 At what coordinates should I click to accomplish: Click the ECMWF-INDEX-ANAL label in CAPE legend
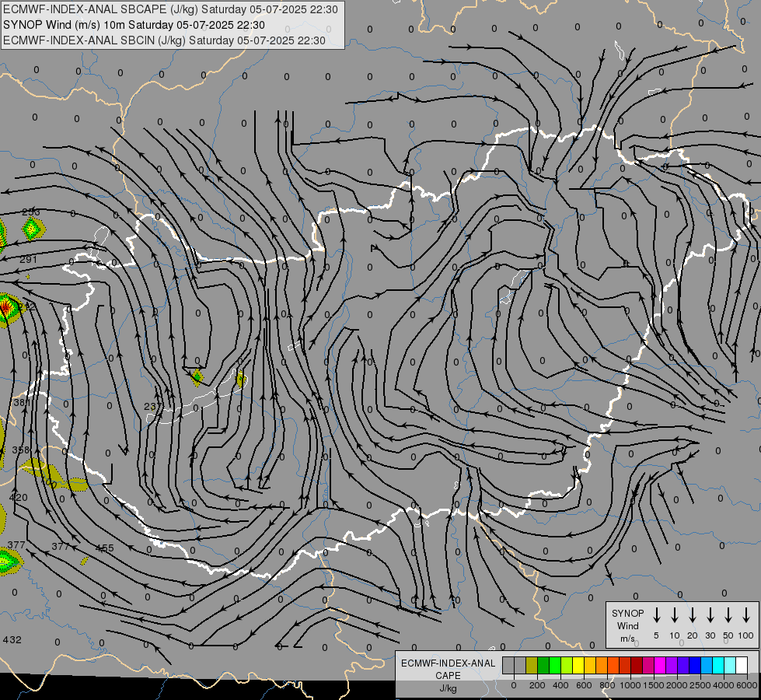448,663
